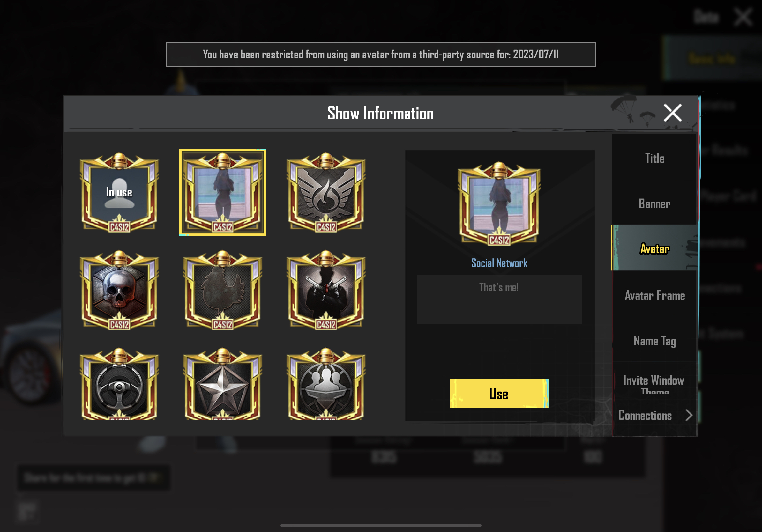
Task: Select the steering wheel avatar
Action: pyautogui.click(x=119, y=384)
